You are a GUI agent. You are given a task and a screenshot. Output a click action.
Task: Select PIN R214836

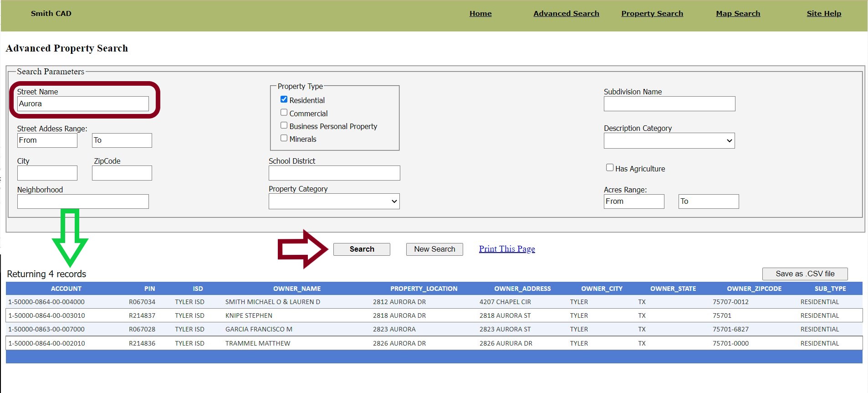coord(142,343)
